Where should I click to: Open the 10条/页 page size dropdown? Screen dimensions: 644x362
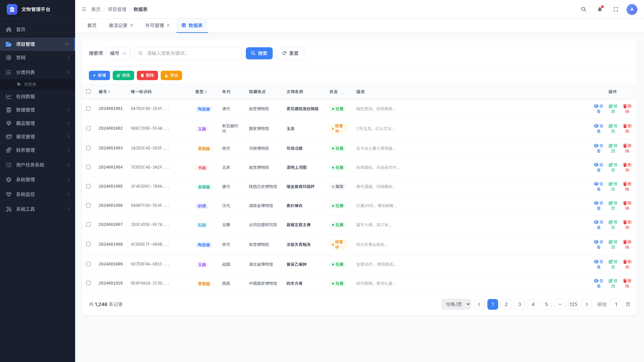(x=456, y=304)
